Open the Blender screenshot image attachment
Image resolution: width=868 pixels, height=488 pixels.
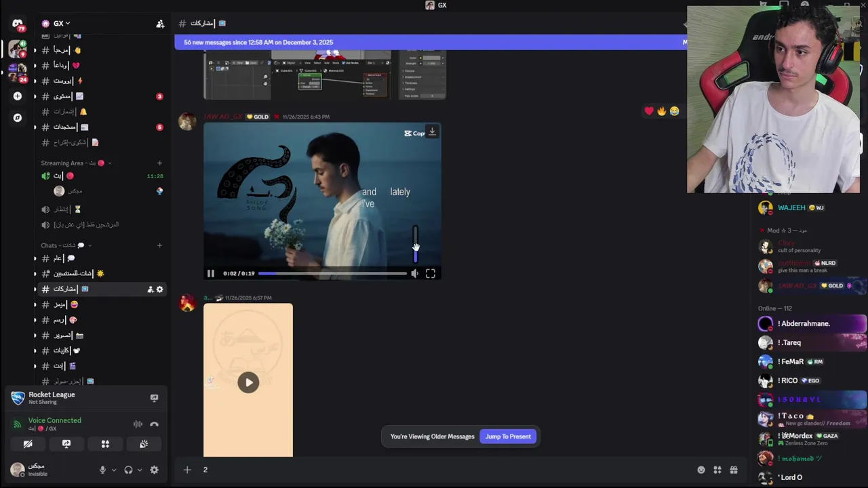point(325,75)
